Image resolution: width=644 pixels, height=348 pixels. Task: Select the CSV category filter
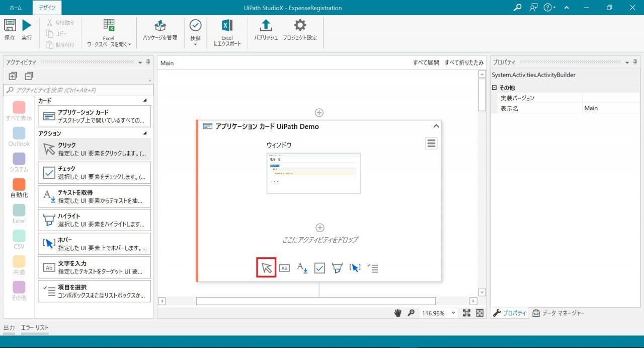click(19, 240)
